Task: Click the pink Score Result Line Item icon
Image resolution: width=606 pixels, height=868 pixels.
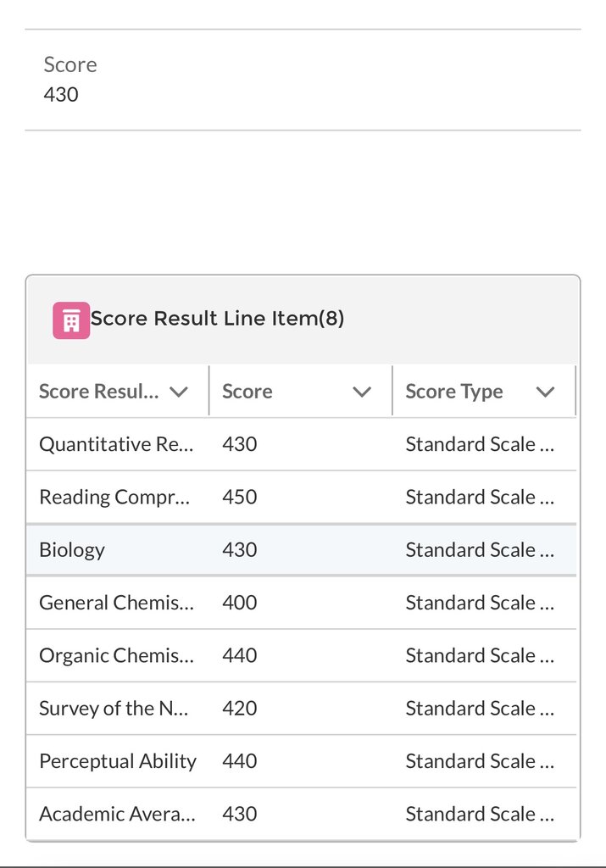Action: (x=71, y=320)
